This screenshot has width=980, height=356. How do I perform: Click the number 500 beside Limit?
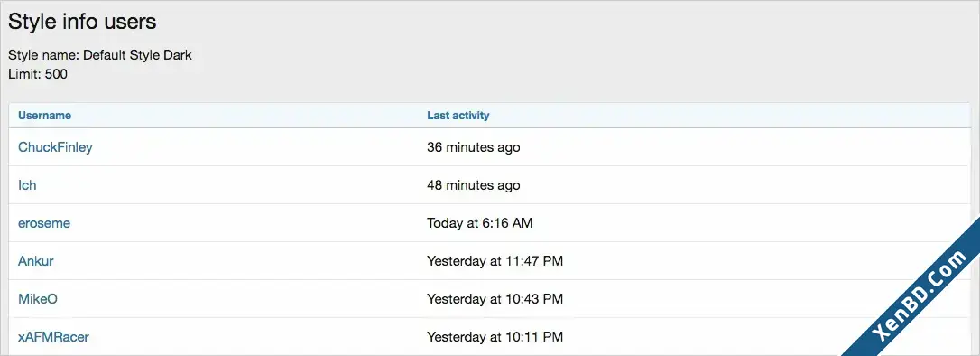pos(56,74)
